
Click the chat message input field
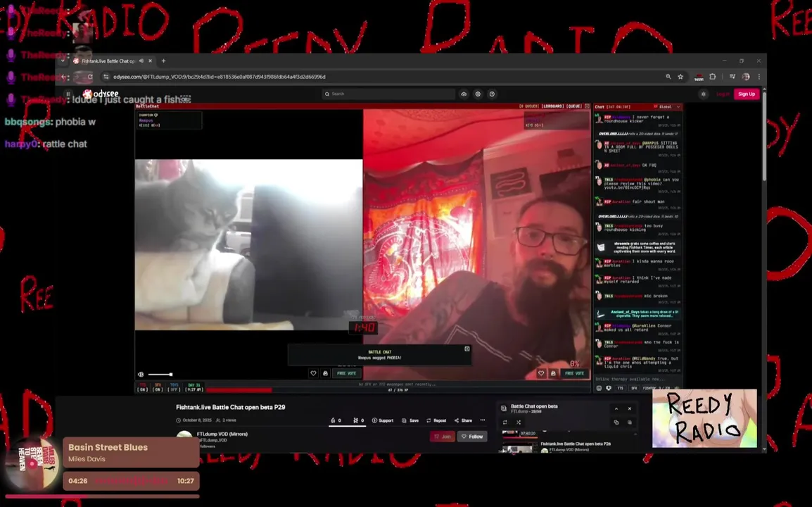[637, 380]
